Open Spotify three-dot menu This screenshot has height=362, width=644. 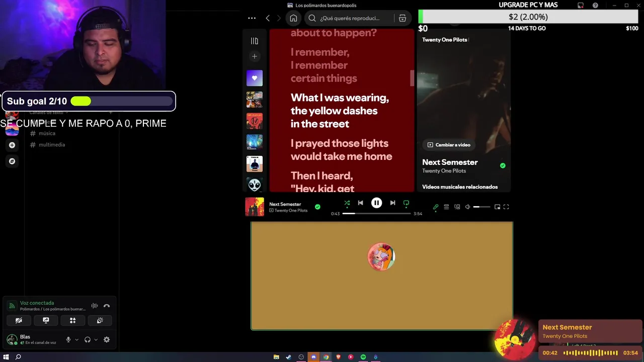pos(252,18)
